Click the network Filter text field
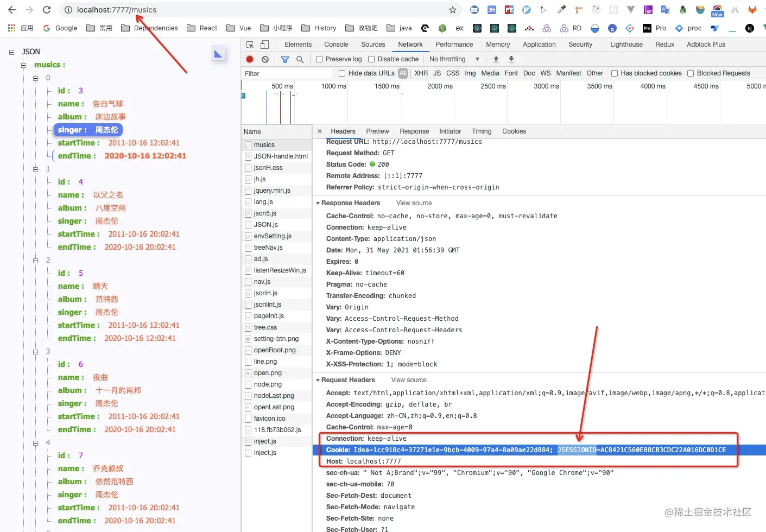Image resolution: width=766 pixels, height=532 pixels. click(x=287, y=73)
